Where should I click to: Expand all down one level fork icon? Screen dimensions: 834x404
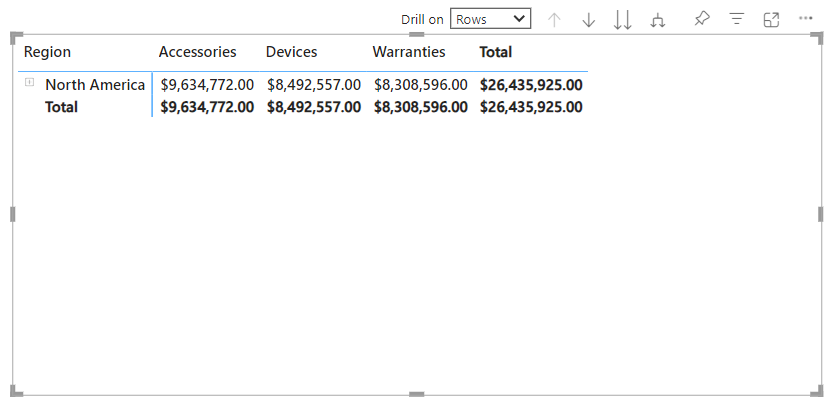coord(657,20)
